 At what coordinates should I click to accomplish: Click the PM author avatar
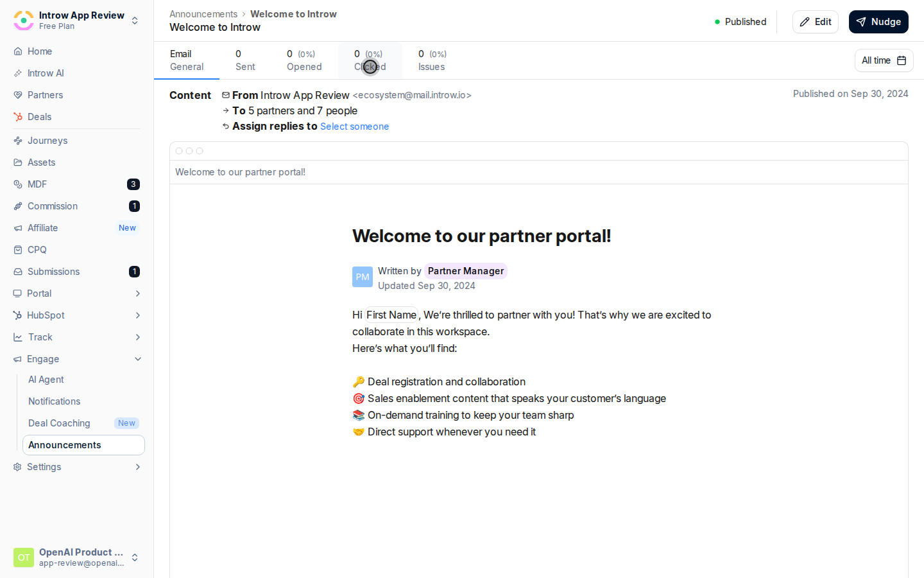point(363,277)
